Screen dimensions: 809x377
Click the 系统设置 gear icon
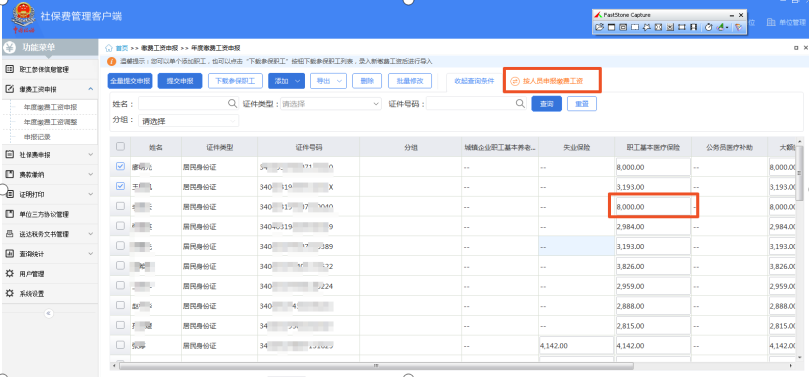pos(9,293)
